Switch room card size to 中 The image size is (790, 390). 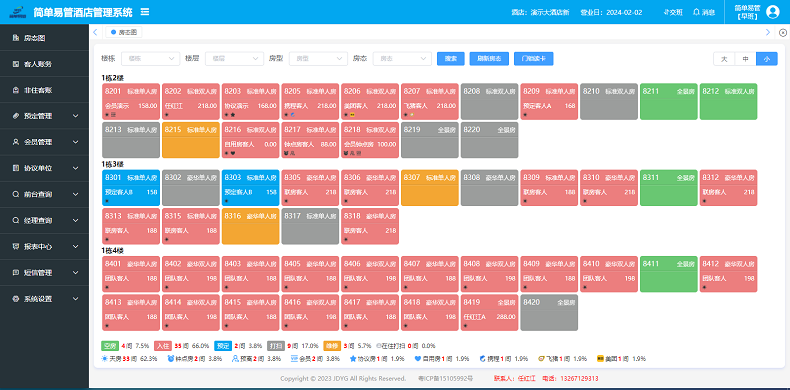coord(745,59)
